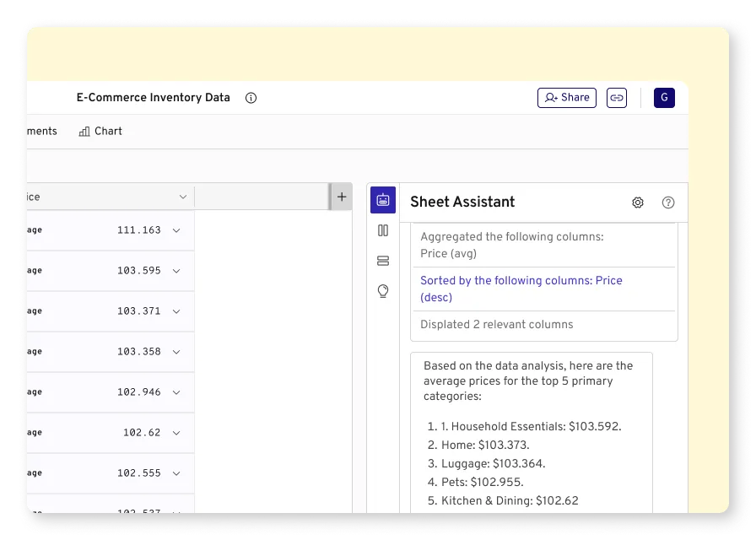
Task: Switch to the Chart tab
Action: coord(100,132)
